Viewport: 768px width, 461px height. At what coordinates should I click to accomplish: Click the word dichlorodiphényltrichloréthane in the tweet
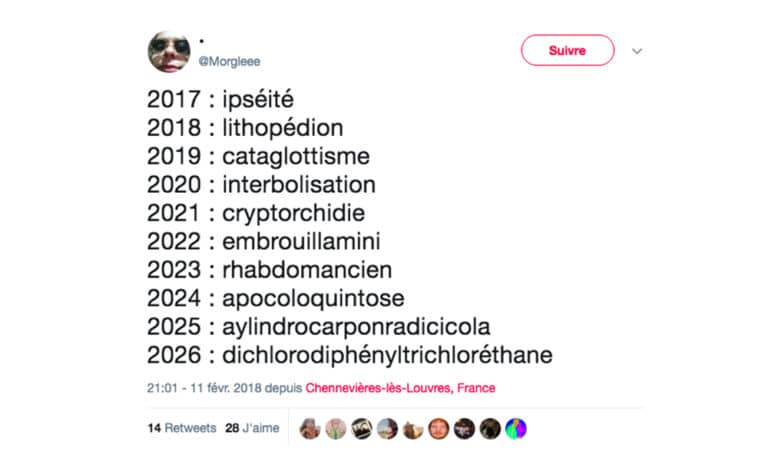(x=387, y=355)
